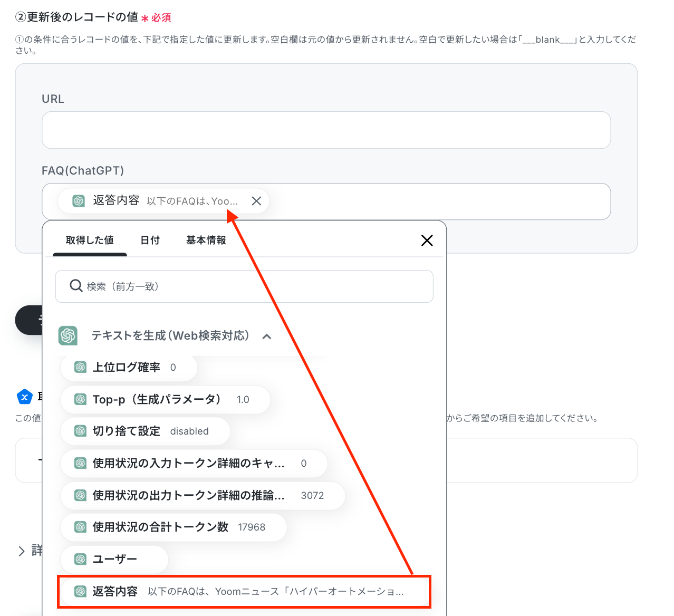Select the 切り捨て設定 disabled value
The width and height of the screenshot is (674, 616).
coord(145,431)
